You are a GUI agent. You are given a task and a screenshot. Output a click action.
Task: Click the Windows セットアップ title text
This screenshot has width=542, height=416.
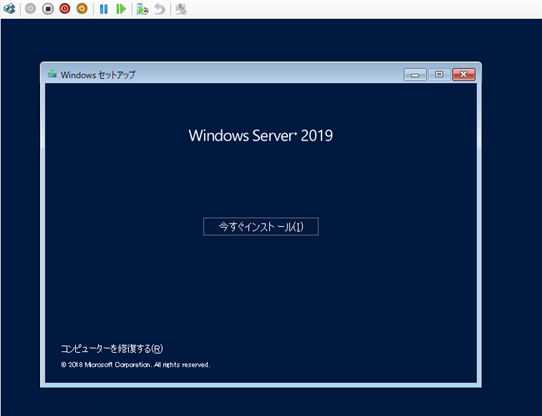click(98, 75)
